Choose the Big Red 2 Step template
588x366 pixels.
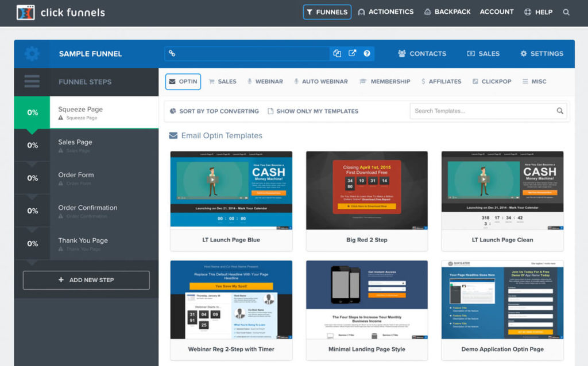[367, 201]
